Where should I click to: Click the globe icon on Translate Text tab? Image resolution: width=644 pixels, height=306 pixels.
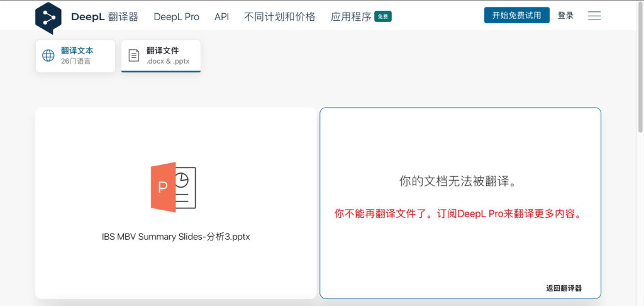[x=48, y=55]
